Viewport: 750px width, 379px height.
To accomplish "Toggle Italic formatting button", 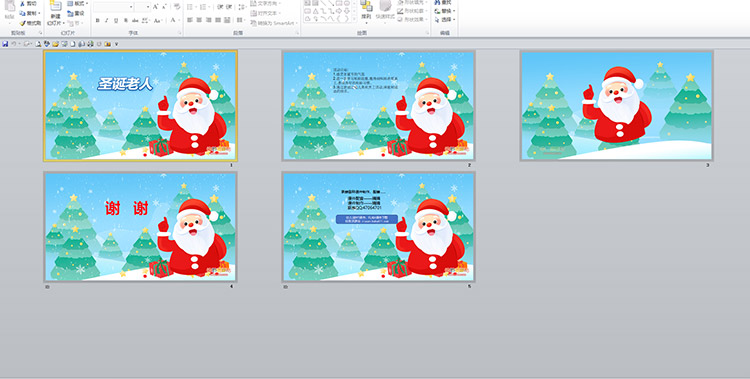I will coord(107,20).
